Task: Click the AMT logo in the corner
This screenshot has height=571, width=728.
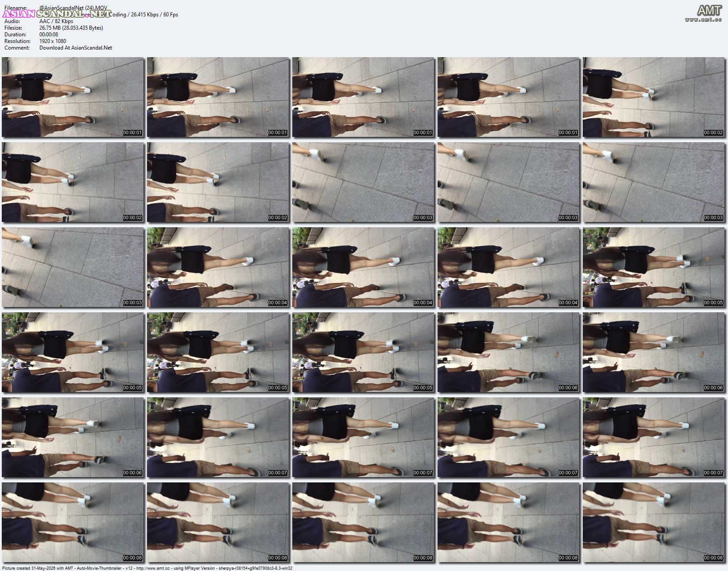Action: coord(709,10)
